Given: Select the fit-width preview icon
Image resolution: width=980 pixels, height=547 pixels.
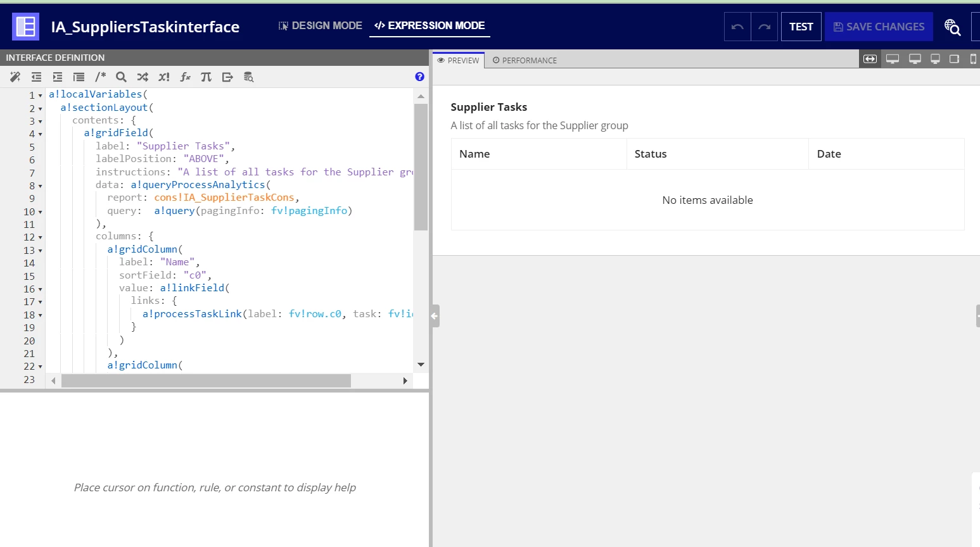Looking at the screenshot, I should [x=870, y=59].
